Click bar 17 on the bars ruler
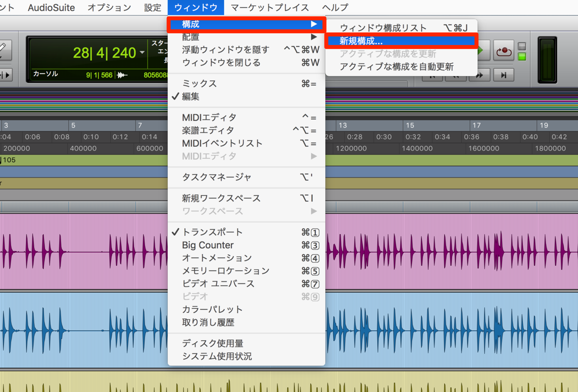Viewport: 578px width, 392px height. click(476, 125)
